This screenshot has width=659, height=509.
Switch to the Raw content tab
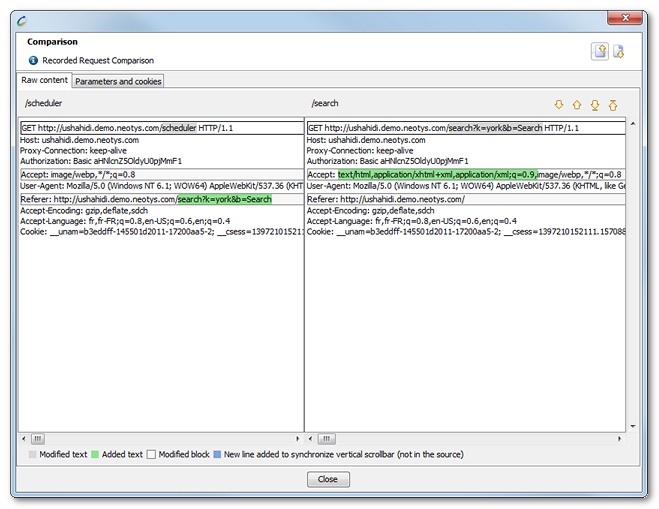(x=45, y=80)
